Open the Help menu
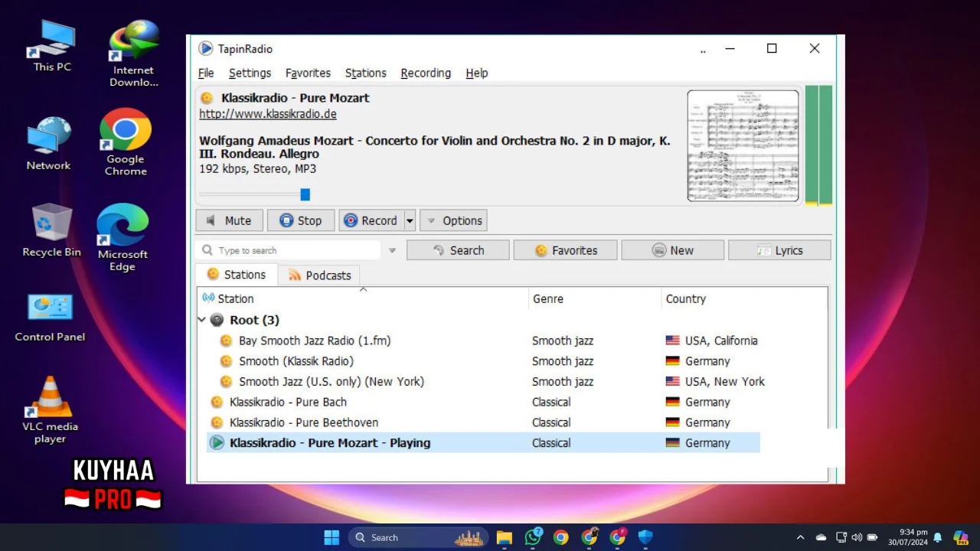Screen dimensions: 980x551 point(476,73)
